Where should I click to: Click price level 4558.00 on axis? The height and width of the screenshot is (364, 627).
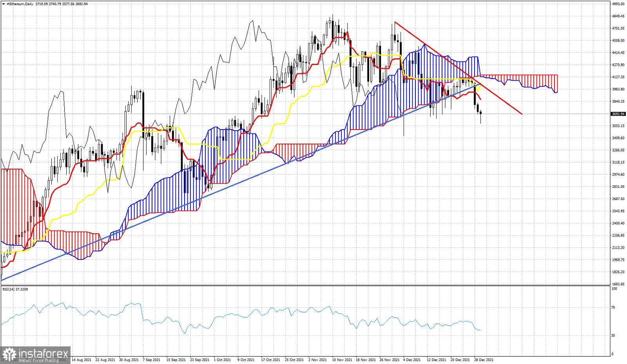618,40
